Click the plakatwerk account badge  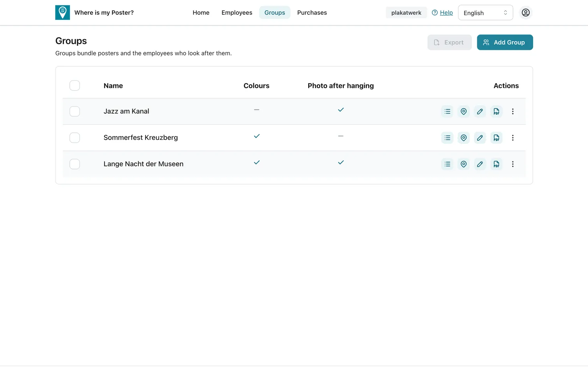pyautogui.click(x=406, y=12)
